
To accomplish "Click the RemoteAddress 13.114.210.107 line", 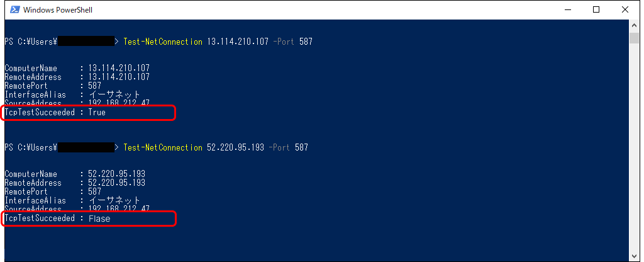I will pos(77,77).
